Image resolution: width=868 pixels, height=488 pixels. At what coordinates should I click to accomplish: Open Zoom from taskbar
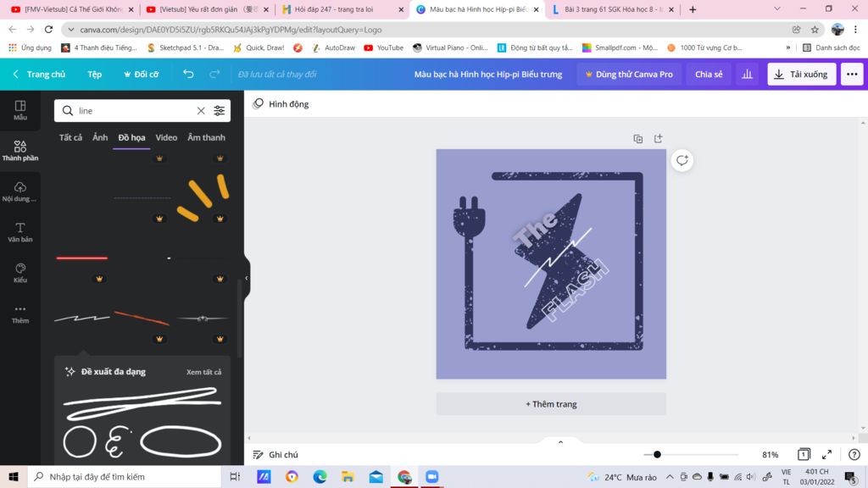click(x=431, y=476)
